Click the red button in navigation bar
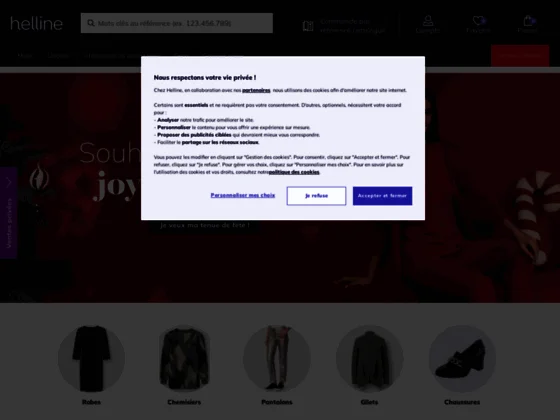 click(x=520, y=55)
